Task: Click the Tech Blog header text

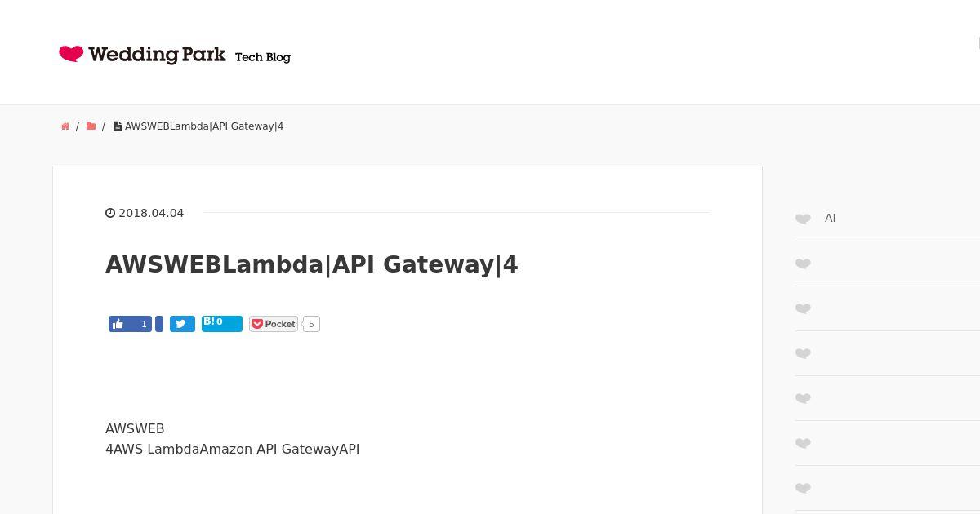Action: pyautogui.click(x=263, y=57)
